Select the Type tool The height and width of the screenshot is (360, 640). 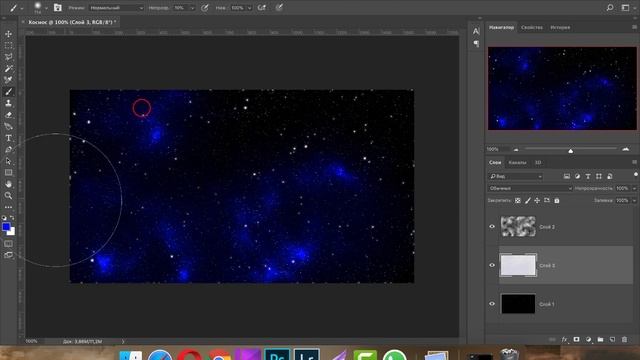coord(8,138)
